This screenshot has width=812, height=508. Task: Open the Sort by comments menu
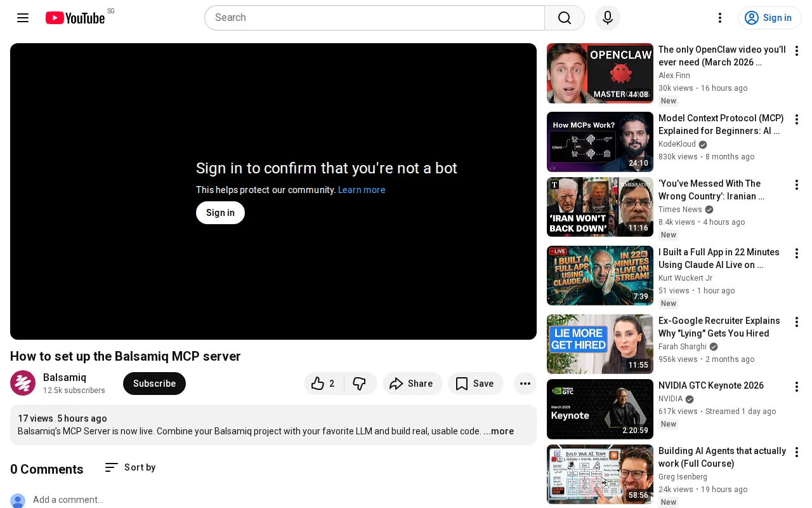[130, 467]
